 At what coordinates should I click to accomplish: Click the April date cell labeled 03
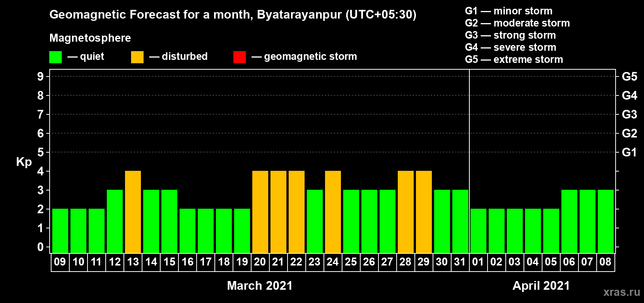click(x=515, y=262)
